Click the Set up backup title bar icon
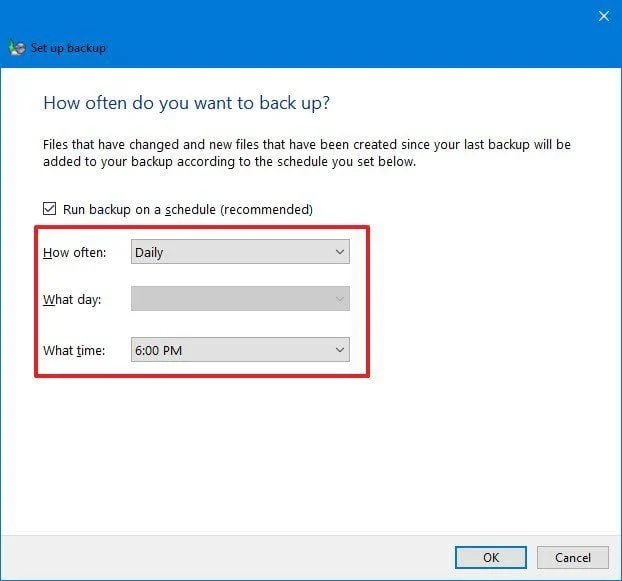 click(x=15, y=47)
